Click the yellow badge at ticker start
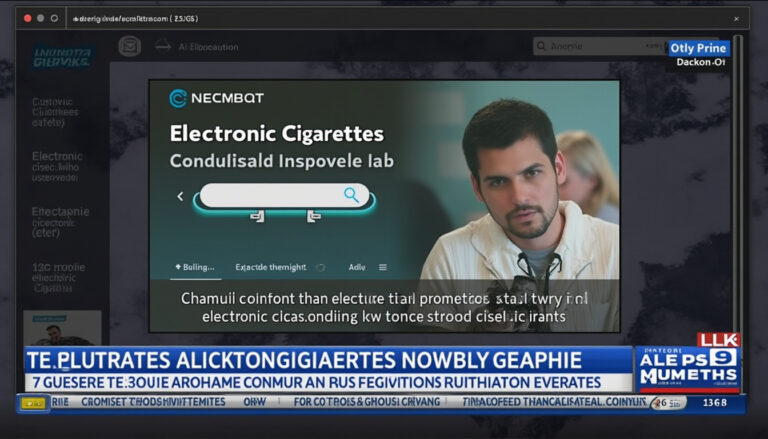The width and height of the screenshot is (768, 439). tap(33, 403)
